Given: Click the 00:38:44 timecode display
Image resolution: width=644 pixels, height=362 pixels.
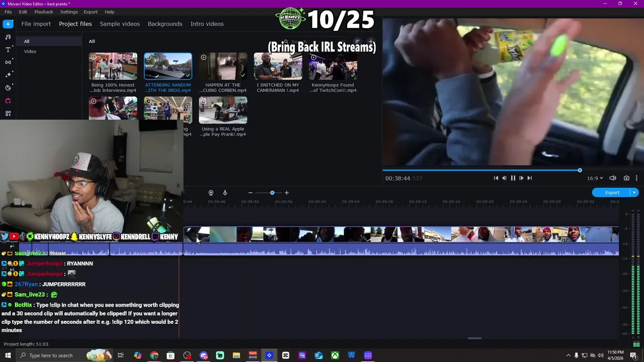Looking at the screenshot, I should click(x=404, y=178).
